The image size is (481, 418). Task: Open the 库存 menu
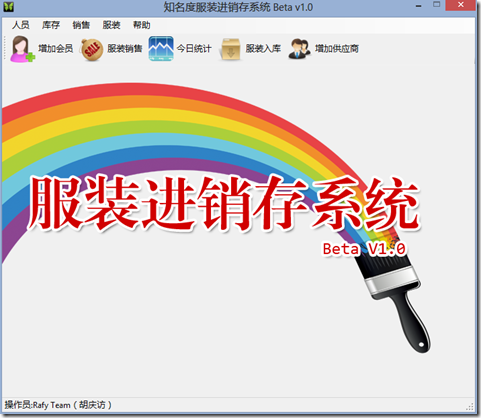tap(51, 25)
